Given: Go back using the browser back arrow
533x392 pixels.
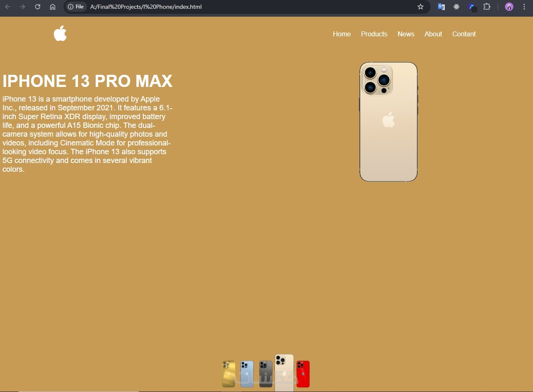Looking at the screenshot, I should point(8,7).
